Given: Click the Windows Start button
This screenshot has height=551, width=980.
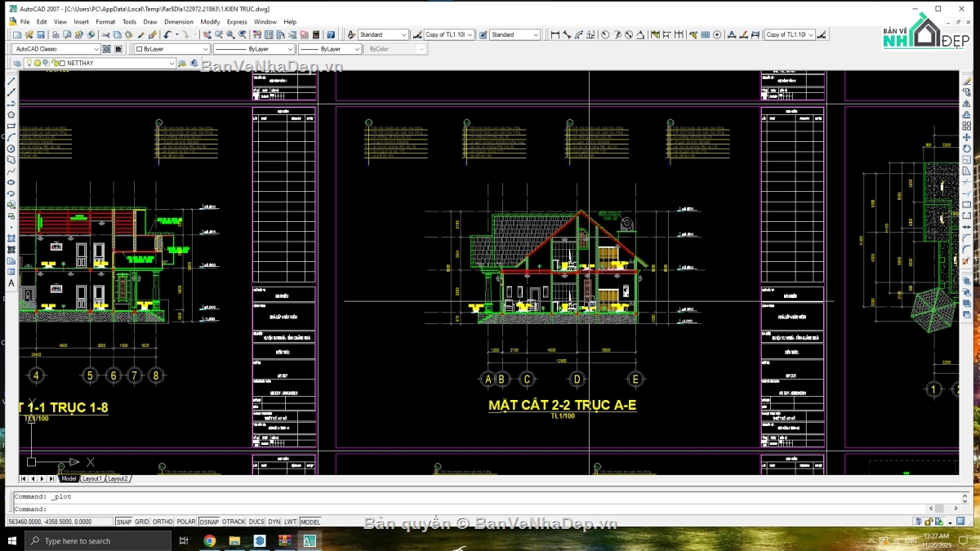Looking at the screenshot, I should (x=12, y=540).
